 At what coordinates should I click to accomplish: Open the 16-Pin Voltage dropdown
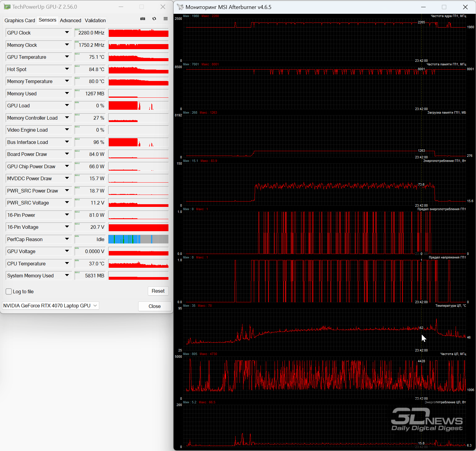[67, 227]
